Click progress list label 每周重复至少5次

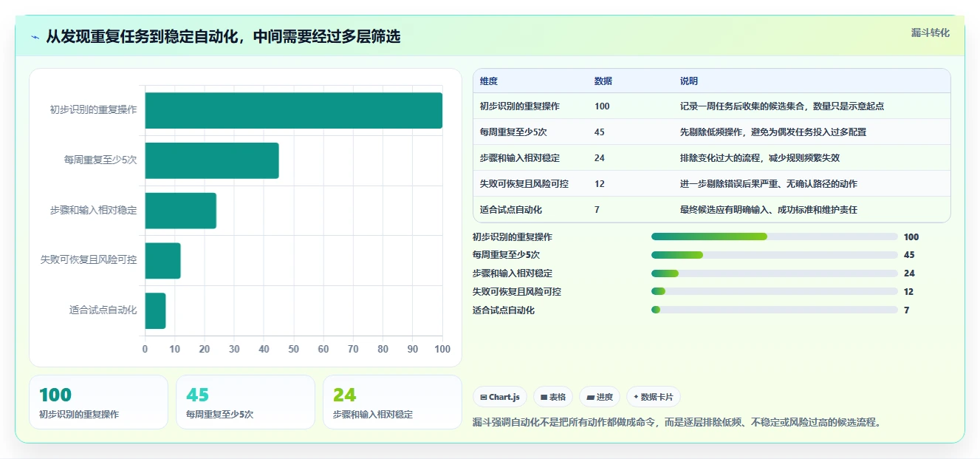pyautogui.click(x=507, y=255)
